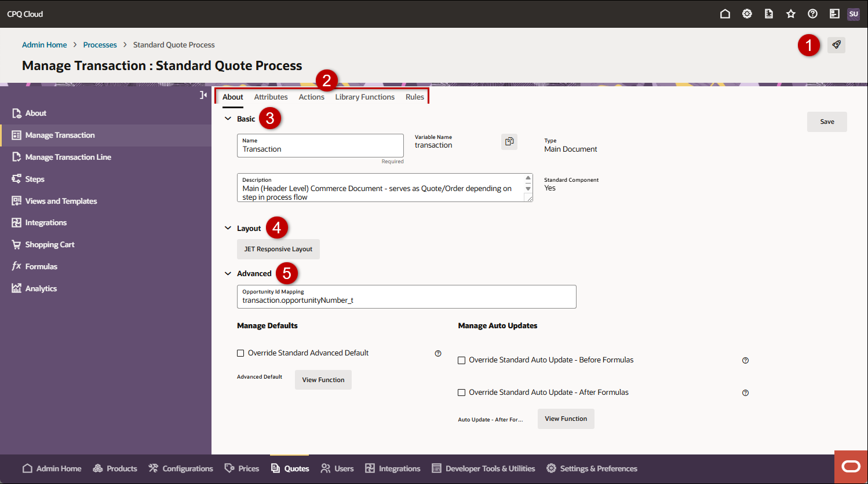The width and height of the screenshot is (868, 484).
Task: Open the Shopping Cart sidebar section
Action: pos(49,244)
